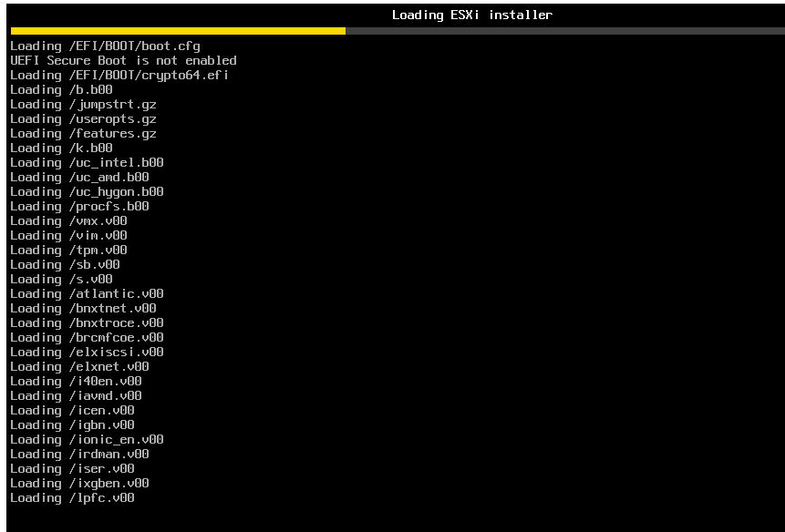
Task: Click the "Loading /vmx.v00" line
Action: 68,220
